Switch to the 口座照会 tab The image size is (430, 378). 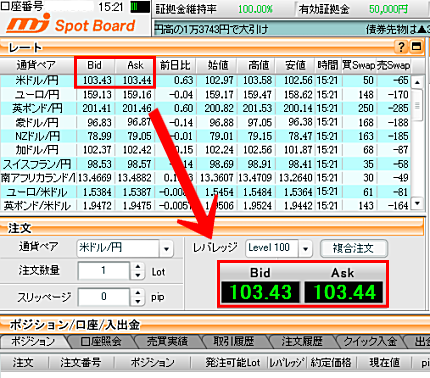click(101, 342)
